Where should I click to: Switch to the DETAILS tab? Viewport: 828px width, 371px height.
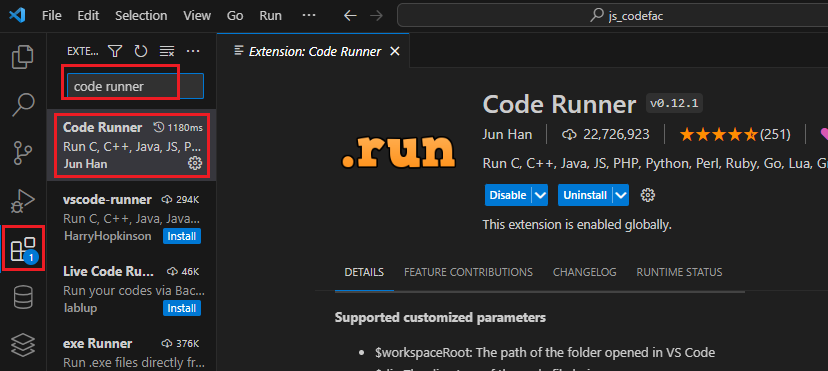click(364, 272)
